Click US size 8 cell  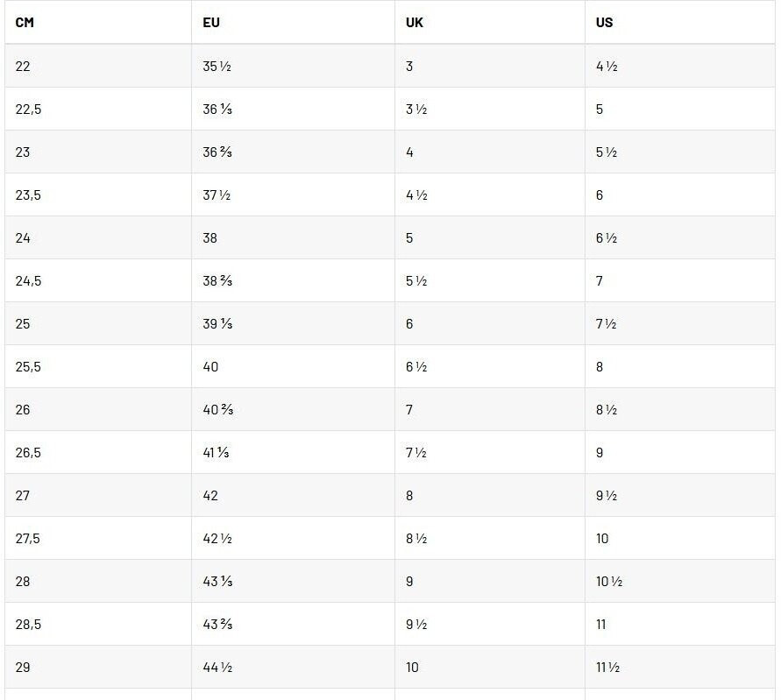tap(600, 366)
